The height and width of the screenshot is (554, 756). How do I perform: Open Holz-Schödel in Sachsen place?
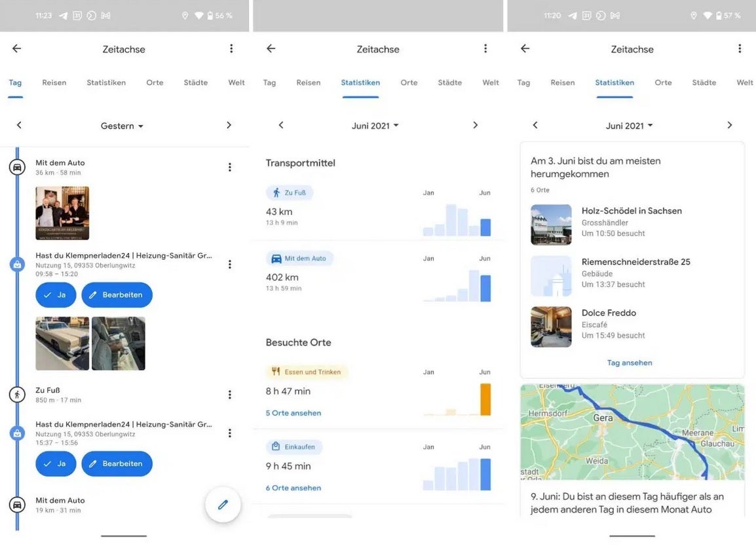(633, 224)
